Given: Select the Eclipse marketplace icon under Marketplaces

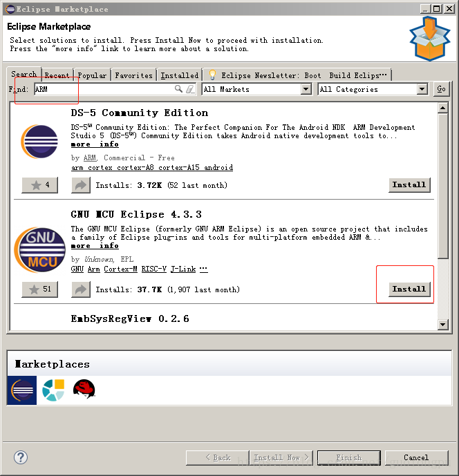Looking at the screenshot, I should click(22, 390).
